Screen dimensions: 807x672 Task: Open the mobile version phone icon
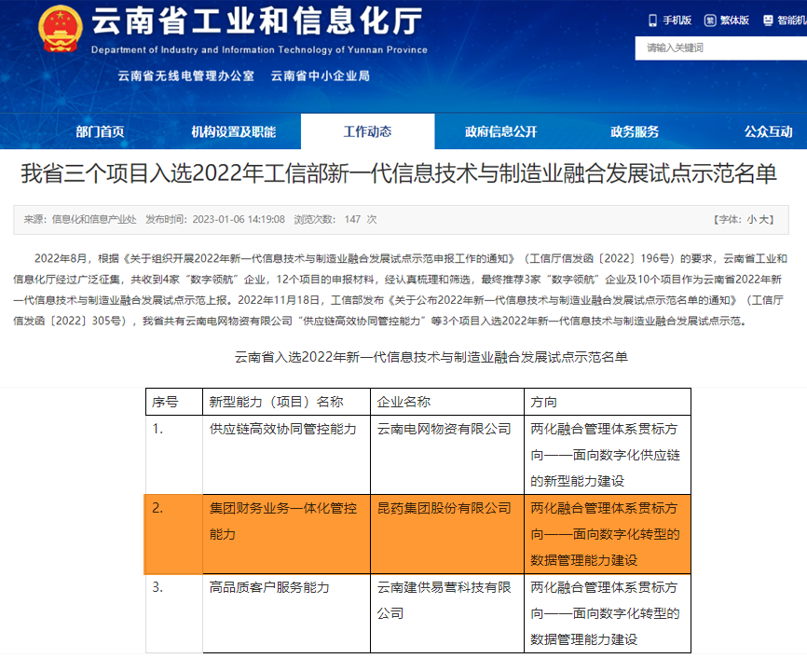652,21
